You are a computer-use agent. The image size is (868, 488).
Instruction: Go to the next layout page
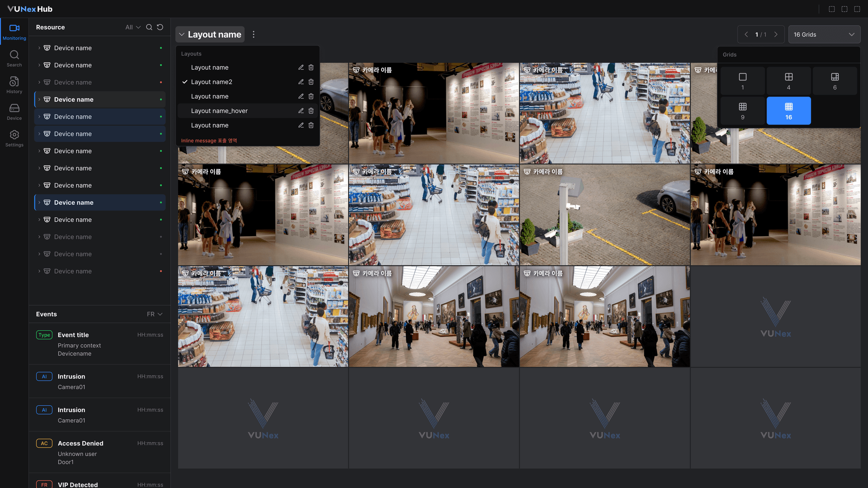pyautogui.click(x=776, y=34)
